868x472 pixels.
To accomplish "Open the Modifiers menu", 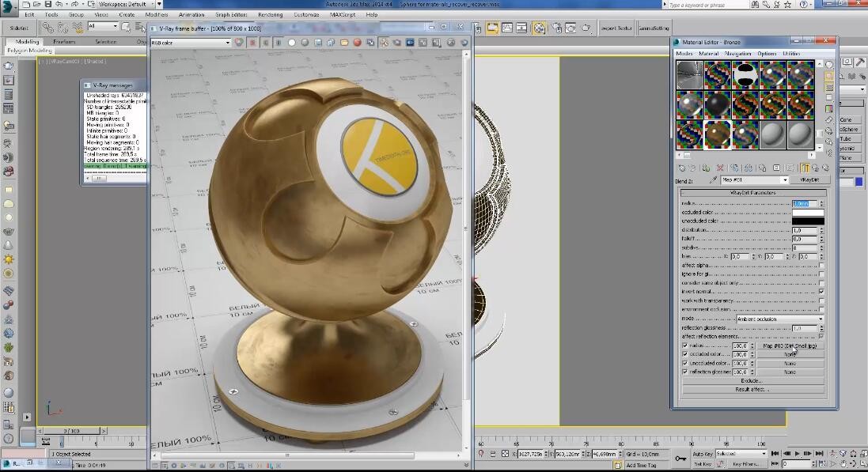I will tap(157, 15).
